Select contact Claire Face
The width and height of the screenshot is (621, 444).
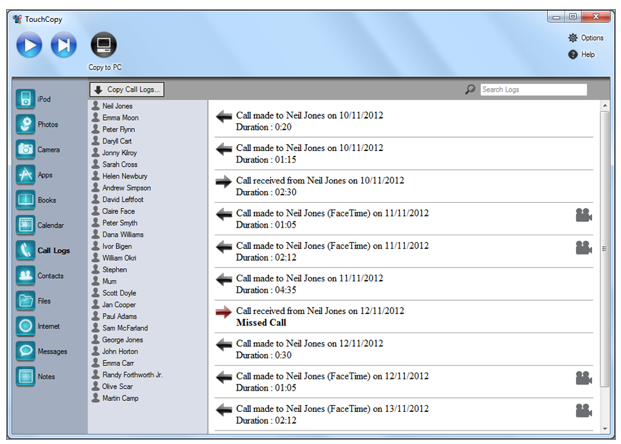[x=113, y=211]
